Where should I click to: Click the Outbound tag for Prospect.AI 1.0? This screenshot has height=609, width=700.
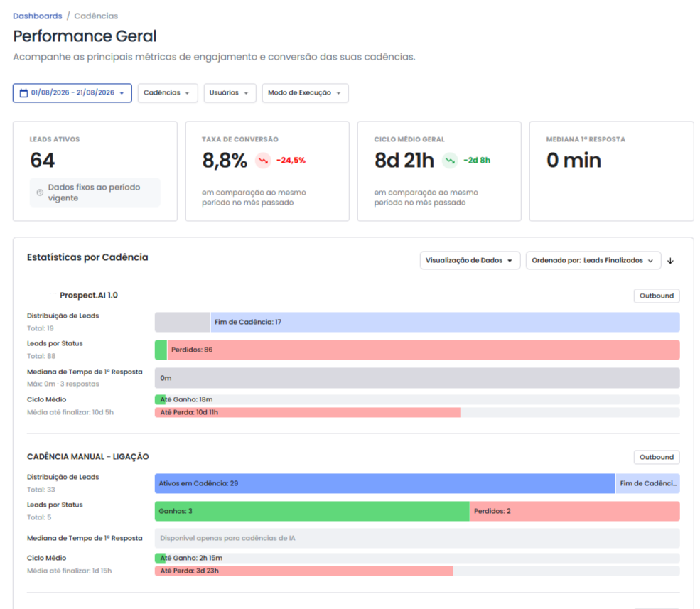(x=657, y=296)
